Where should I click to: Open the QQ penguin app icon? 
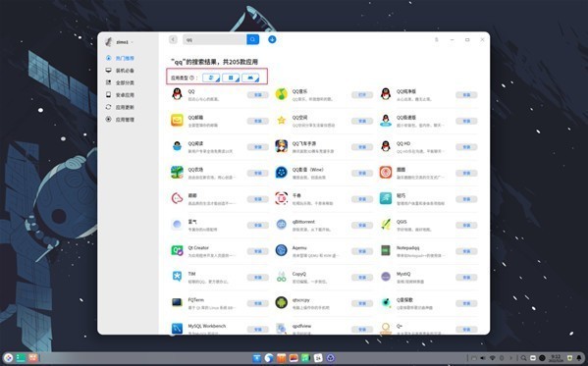(177, 94)
